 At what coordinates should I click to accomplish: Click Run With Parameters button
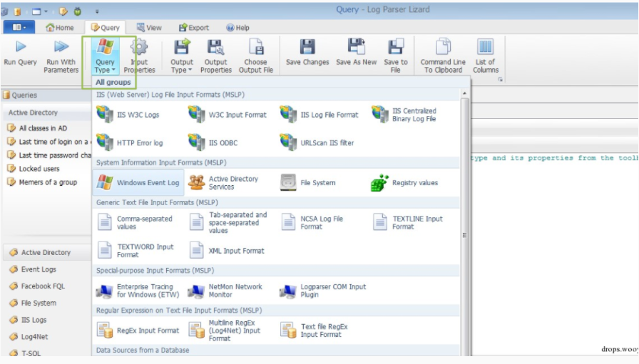point(61,56)
